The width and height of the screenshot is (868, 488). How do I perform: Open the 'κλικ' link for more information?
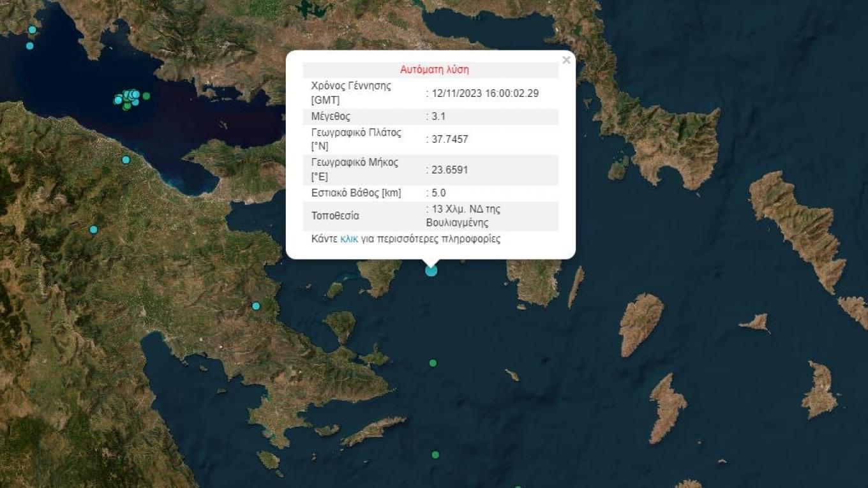[349, 239]
